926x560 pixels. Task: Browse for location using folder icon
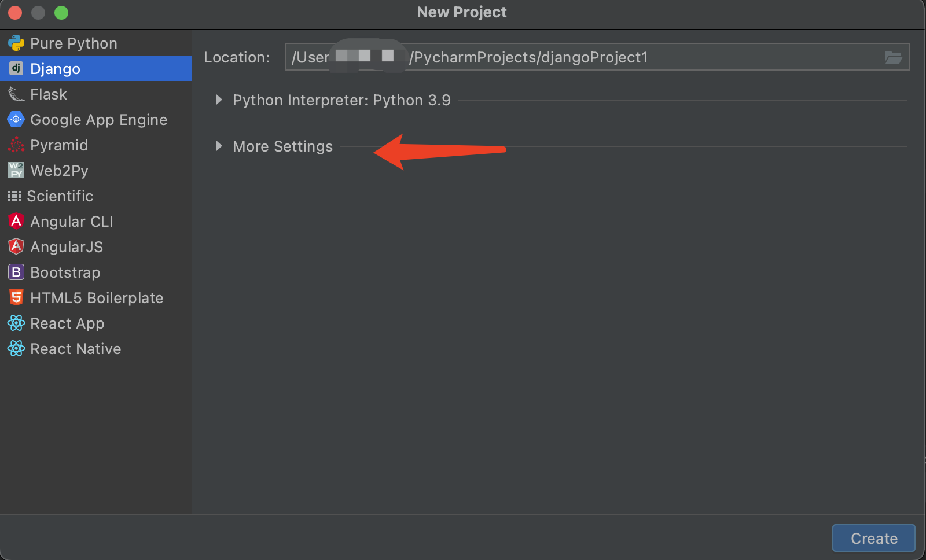pos(894,57)
